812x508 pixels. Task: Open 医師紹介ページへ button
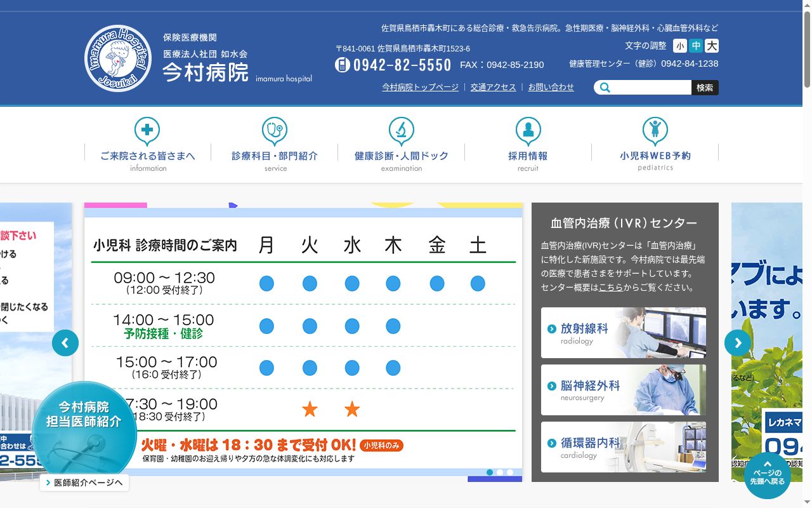tap(84, 483)
